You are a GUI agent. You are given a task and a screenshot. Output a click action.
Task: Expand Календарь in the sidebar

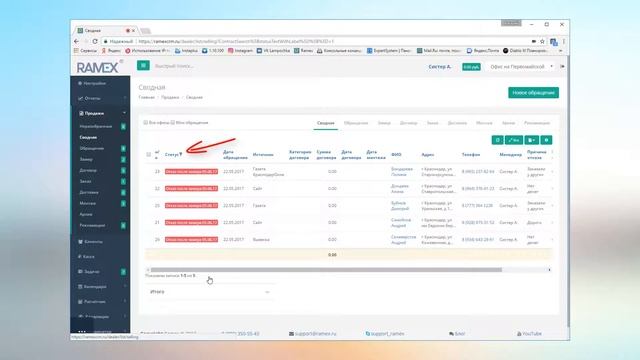click(x=92, y=287)
